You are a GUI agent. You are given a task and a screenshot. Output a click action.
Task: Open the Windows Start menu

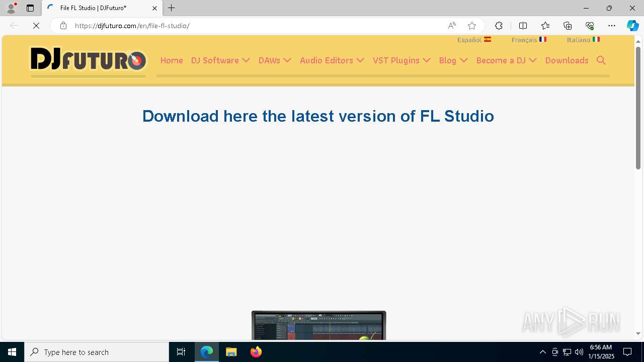pyautogui.click(x=12, y=352)
